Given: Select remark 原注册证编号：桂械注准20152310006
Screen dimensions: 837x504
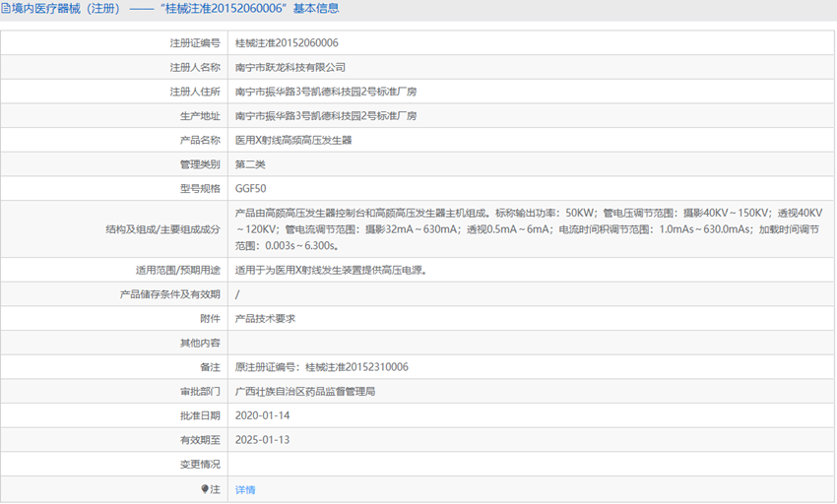Looking at the screenshot, I should (322, 367).
